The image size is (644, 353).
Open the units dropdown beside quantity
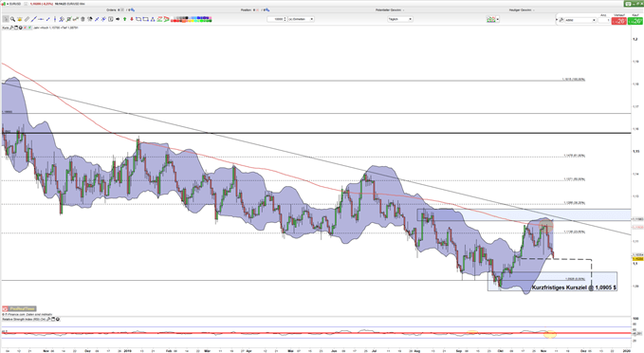coord(301,19)
